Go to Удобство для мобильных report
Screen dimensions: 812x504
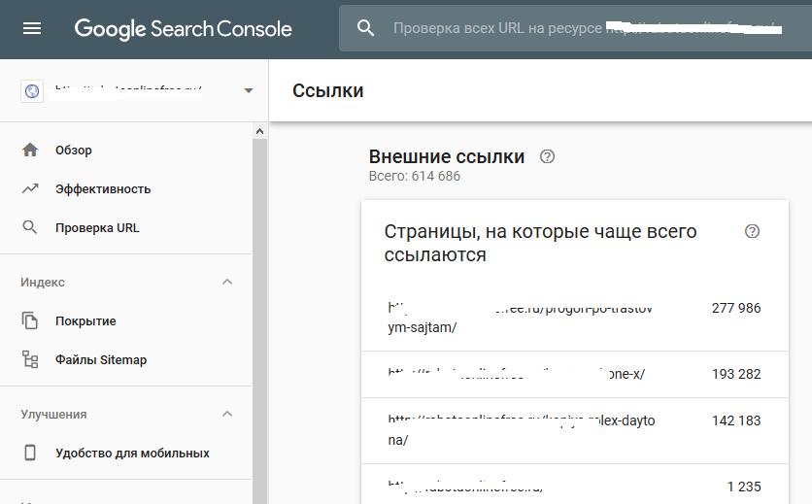(x=132, y=454)
